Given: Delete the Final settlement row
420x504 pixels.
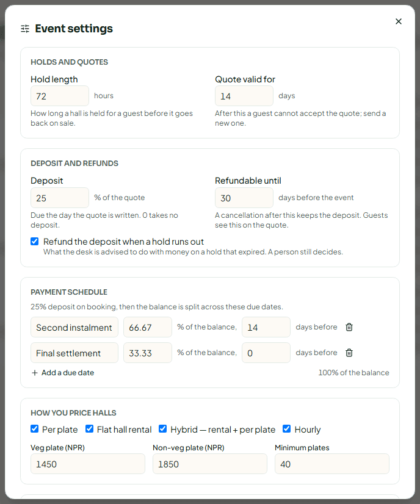Looking at the screenshot, I should [x=349, y=353].
